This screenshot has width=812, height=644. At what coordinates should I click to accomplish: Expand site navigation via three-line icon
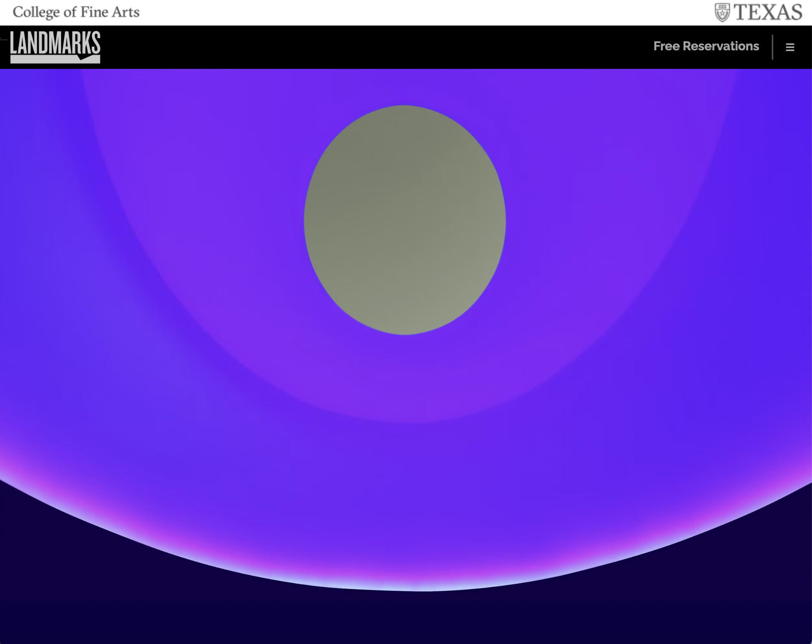(x=790, y=47)
